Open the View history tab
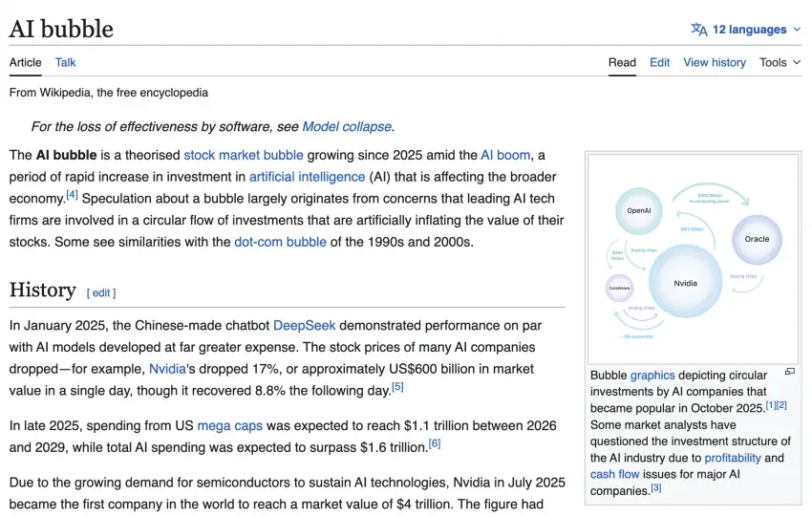The height and width of the screenshot is (517, 812). [715, 63]
